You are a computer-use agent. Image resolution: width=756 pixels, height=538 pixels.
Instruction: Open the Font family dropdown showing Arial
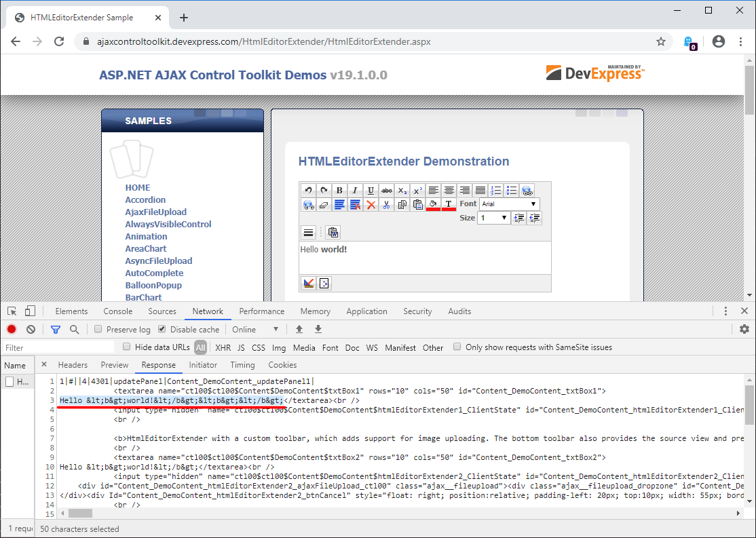(x=509, y=204)
